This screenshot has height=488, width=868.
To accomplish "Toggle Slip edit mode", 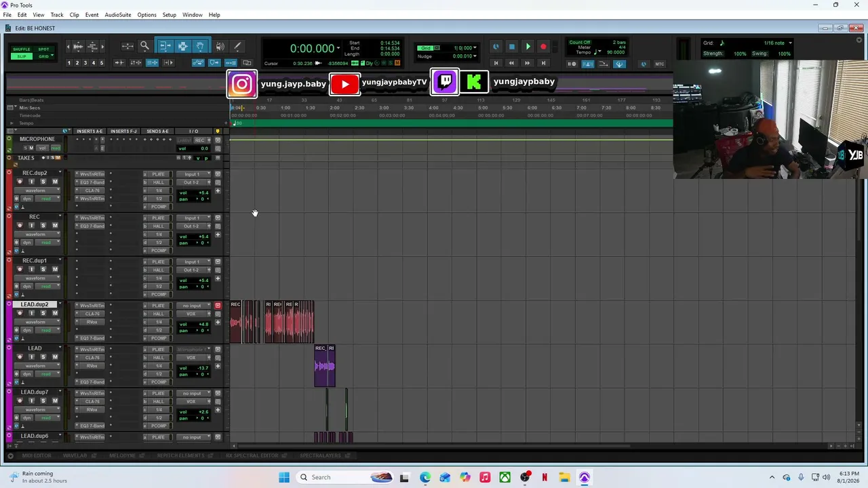I will pyautogui.click(x=22, y=56).
